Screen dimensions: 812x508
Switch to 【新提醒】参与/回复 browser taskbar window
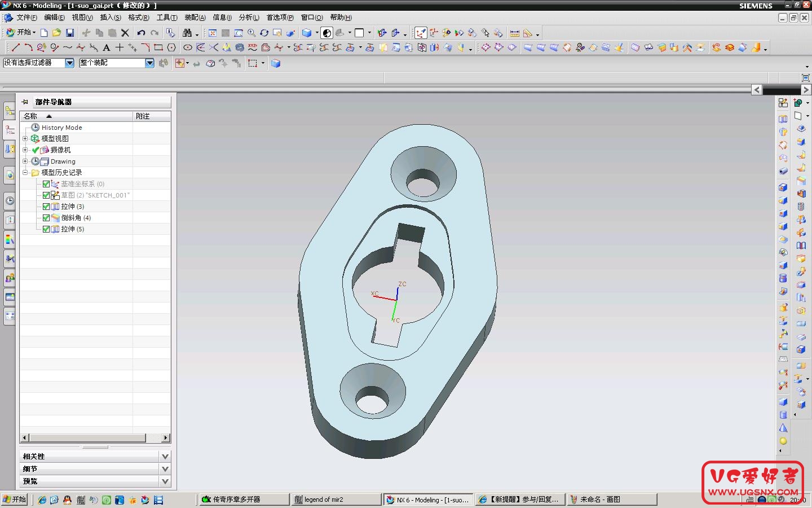pyautogui.click(x=519, y=500)
